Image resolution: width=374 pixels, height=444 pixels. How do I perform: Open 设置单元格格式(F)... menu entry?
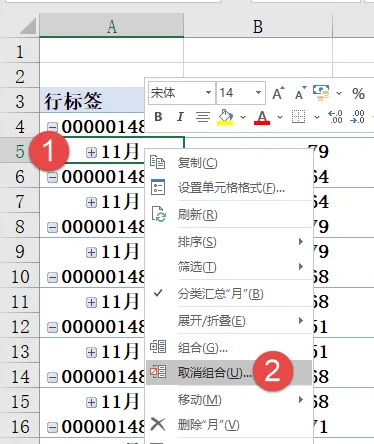click(x=229, y=188)
